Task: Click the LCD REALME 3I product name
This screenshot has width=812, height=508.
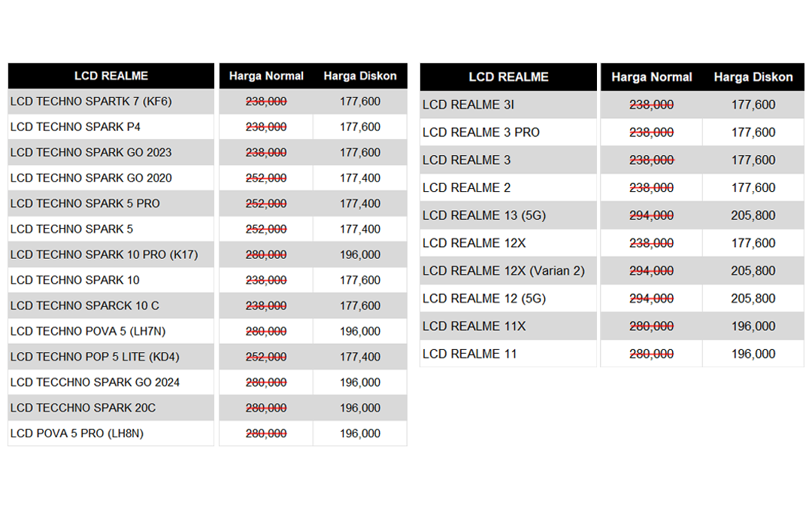Action: [x=468, y=105]
